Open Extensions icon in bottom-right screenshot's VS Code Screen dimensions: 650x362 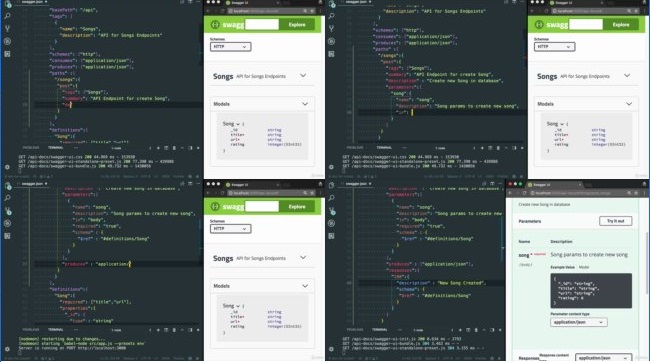(x=331, y=236)
